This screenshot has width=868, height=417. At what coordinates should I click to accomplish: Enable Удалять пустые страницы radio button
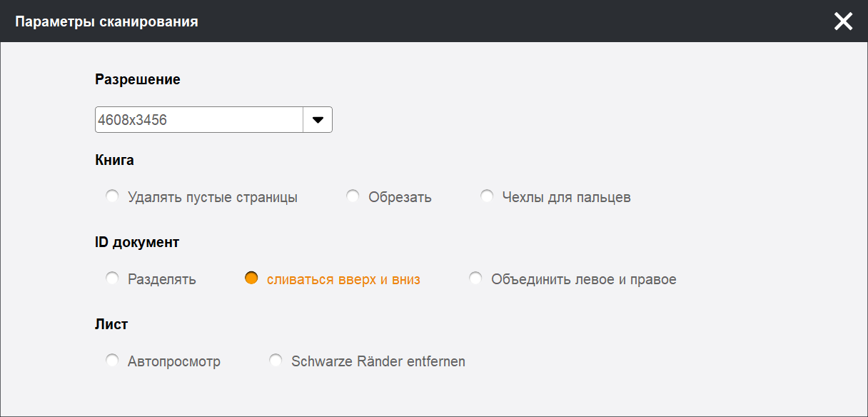[112, 196]
